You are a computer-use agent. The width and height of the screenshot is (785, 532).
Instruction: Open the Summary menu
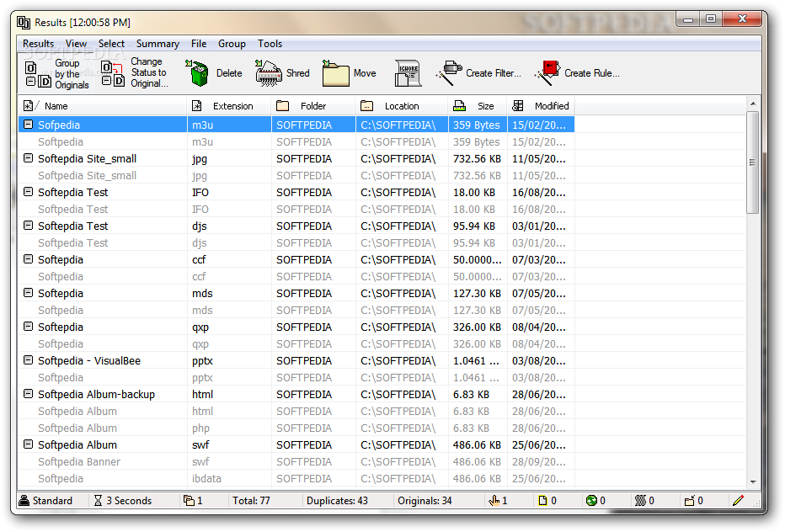pos(158,44)
